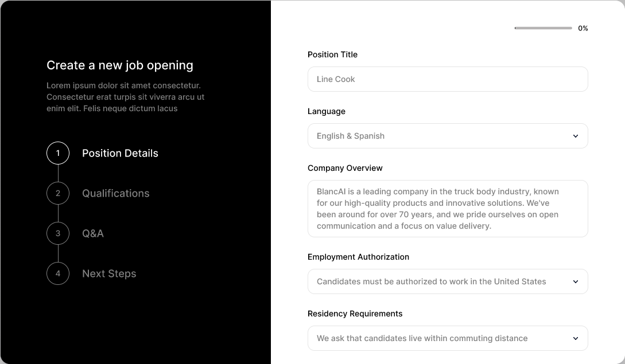Switch to the Qualifications step
625x364 pixels.
click(x=115, y=193)
